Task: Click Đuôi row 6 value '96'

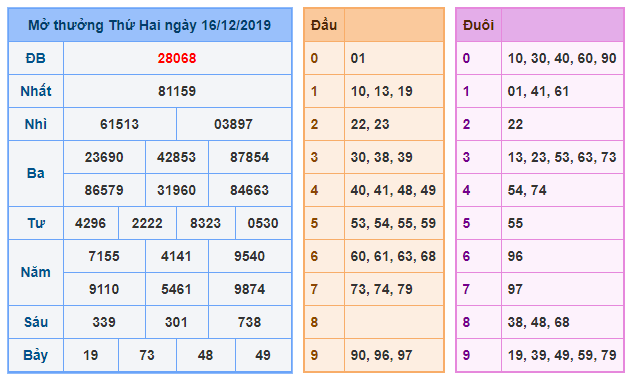Action: (x=516, y=256)
